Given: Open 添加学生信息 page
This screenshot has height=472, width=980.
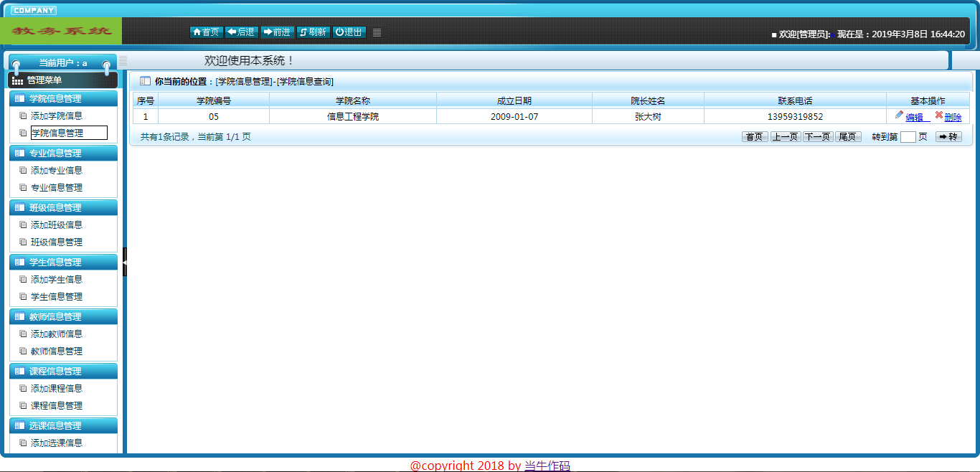Looking at the screenshot, I should pyautogui.click(x=57, y=279).
